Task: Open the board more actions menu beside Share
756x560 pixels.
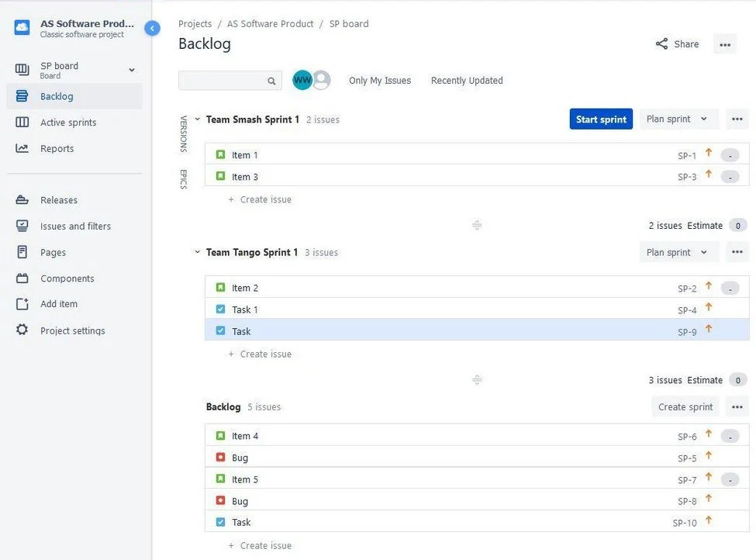Action: 725,45
